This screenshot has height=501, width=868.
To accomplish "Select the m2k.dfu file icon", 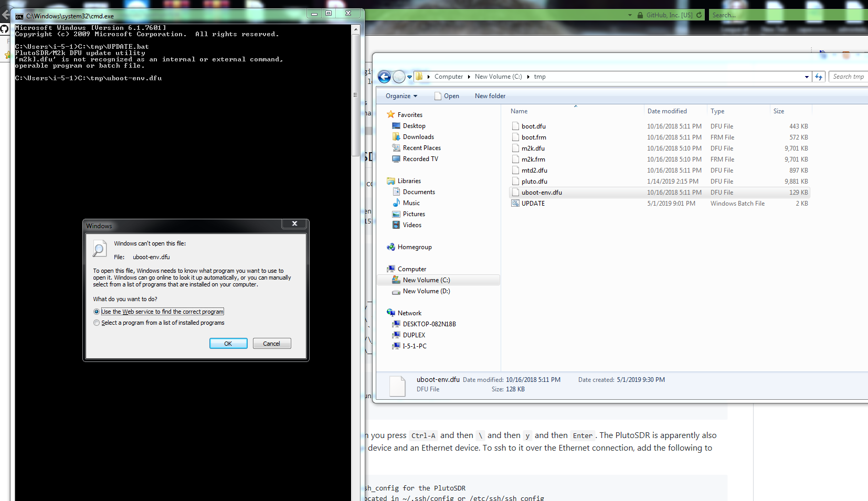I will [515, 148].
